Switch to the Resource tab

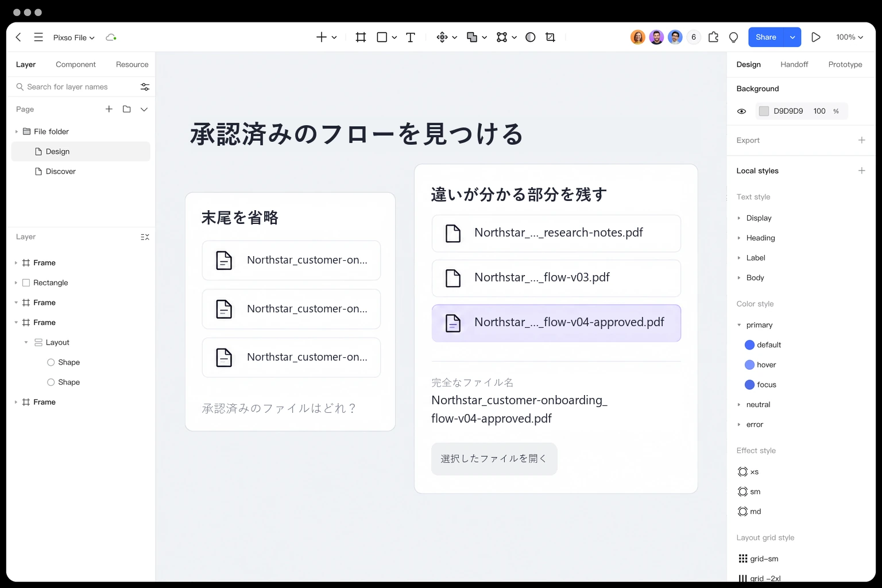point(132,64)
